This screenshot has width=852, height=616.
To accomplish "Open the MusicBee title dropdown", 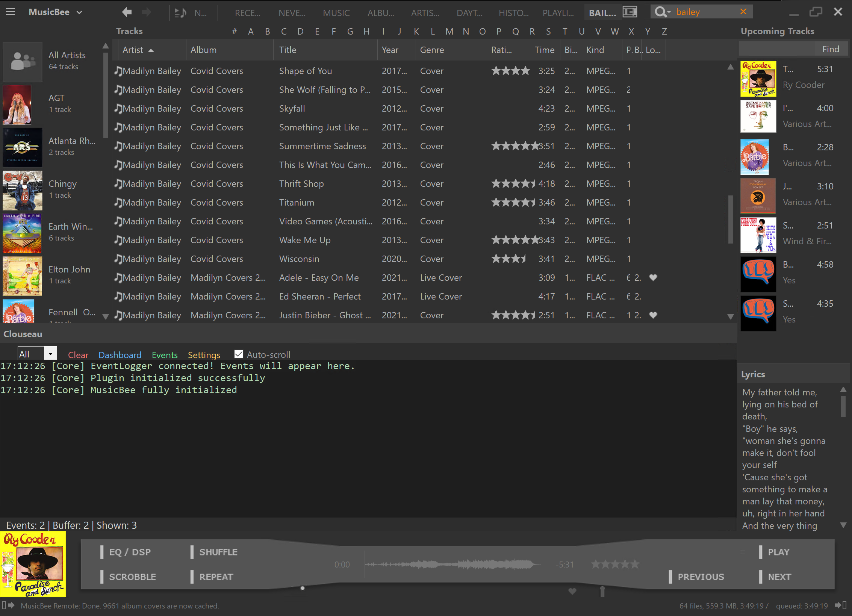I will pyautogui.click(x=79, y=12).
